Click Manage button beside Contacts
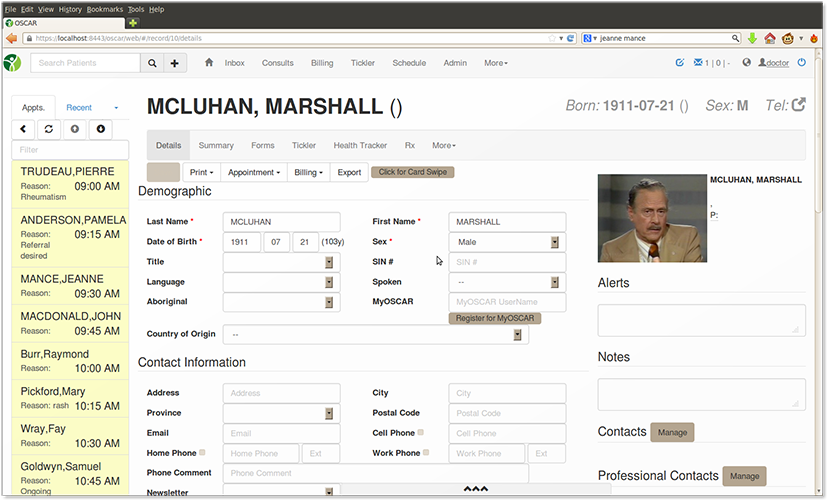Screen dimensions: 827x500 point(672,432)
